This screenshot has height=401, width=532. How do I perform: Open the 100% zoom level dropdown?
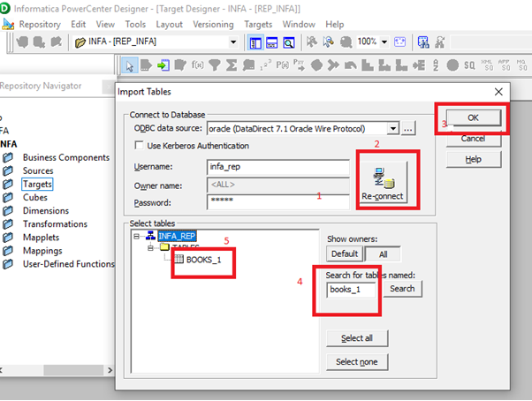point(384,42)
